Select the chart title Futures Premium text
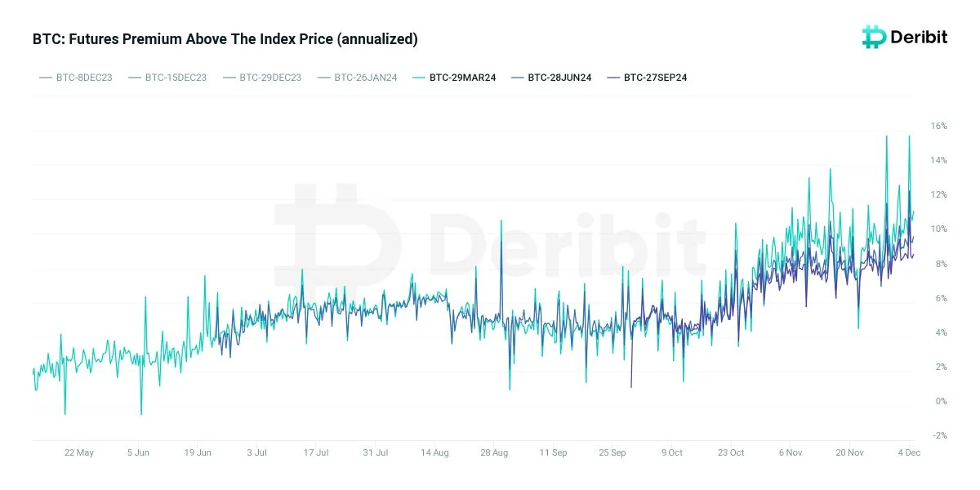980x490 pixels. (x=225, y=38)
